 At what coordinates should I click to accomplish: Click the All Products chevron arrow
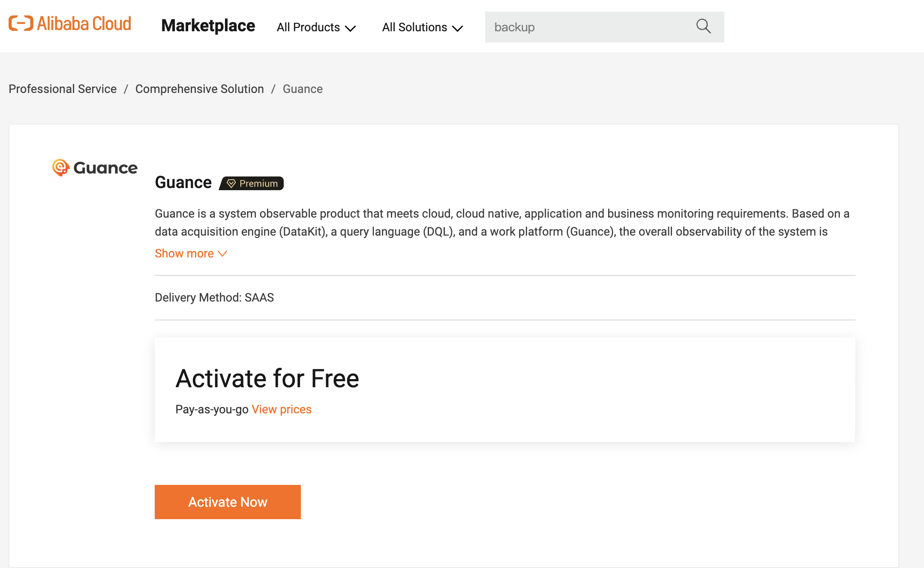point(351,28)
